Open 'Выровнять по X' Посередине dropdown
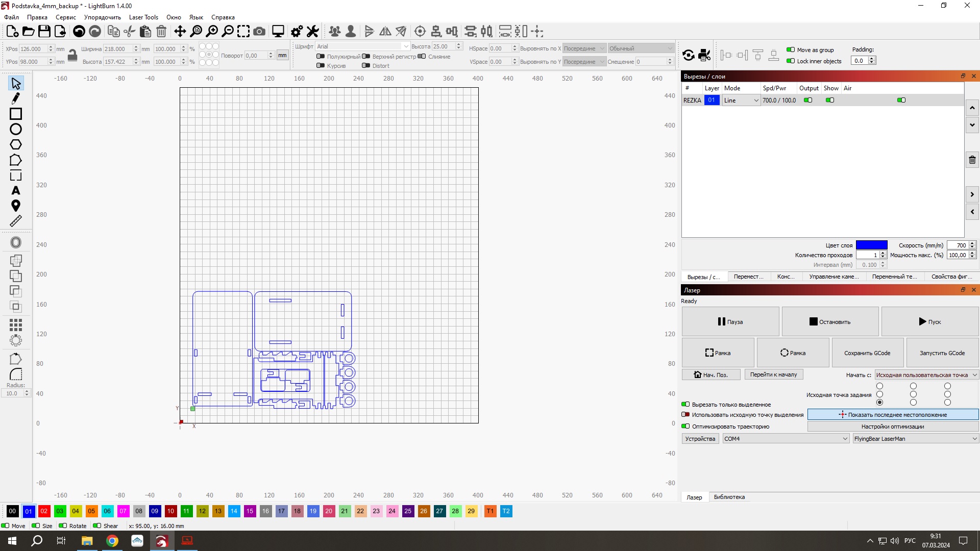 (584, 48)
